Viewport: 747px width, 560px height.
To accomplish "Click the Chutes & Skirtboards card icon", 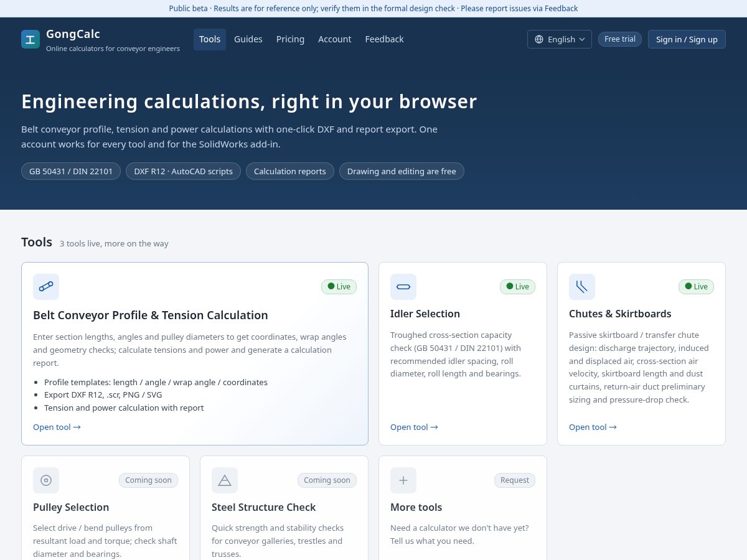I will [582, 287].
